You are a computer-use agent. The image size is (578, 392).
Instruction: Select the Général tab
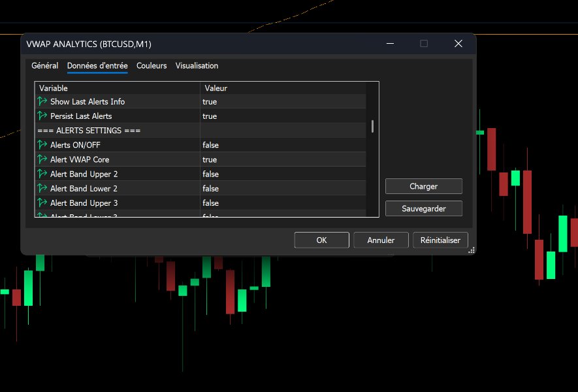pyautogui.click(x=44, y=65)
